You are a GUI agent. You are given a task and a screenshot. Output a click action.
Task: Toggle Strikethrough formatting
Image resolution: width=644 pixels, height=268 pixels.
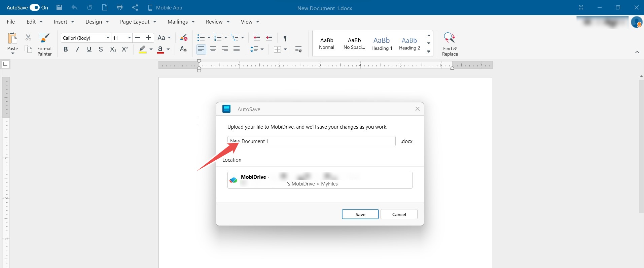pos(101,49)
